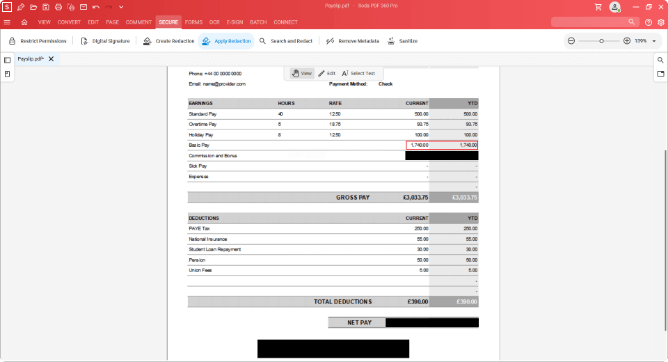Viewport: 668px width, 362px height.
Task: Open Search and Redact
Action: point(286,41)
